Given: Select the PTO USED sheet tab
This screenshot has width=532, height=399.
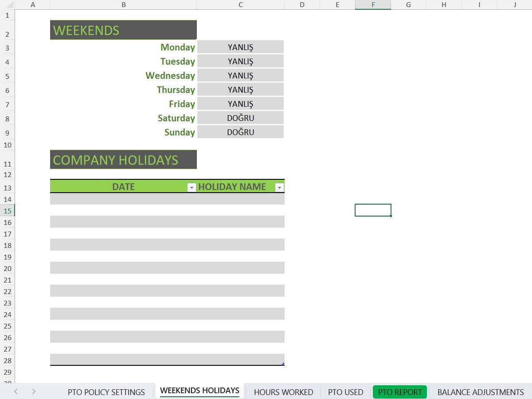Looking at the screenshot, I should click(x=345, y=391).
